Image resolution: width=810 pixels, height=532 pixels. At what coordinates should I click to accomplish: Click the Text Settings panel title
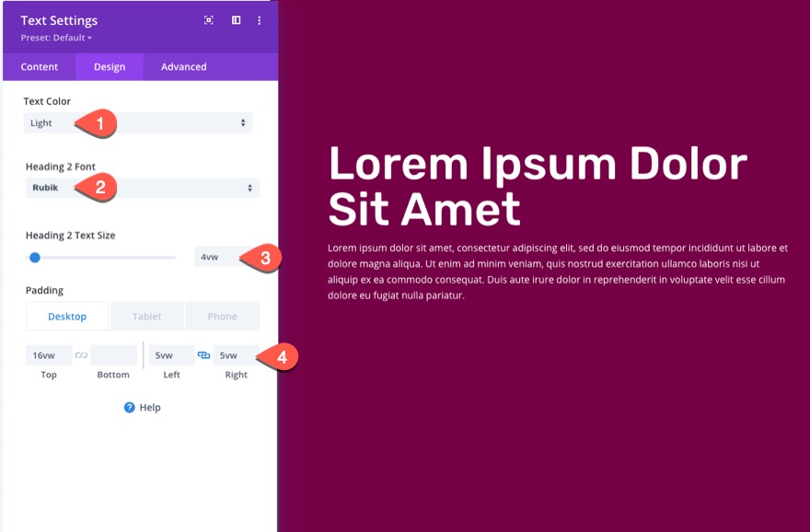click(59, 20)
